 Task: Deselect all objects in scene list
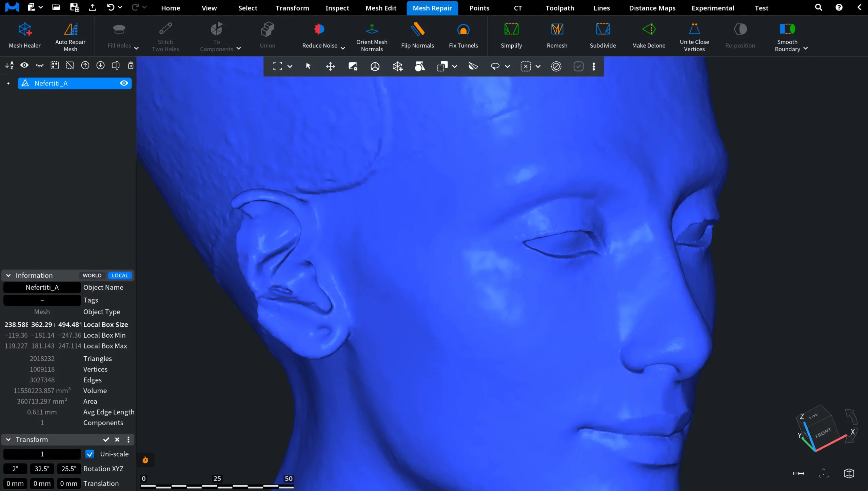tap(70, 65)
